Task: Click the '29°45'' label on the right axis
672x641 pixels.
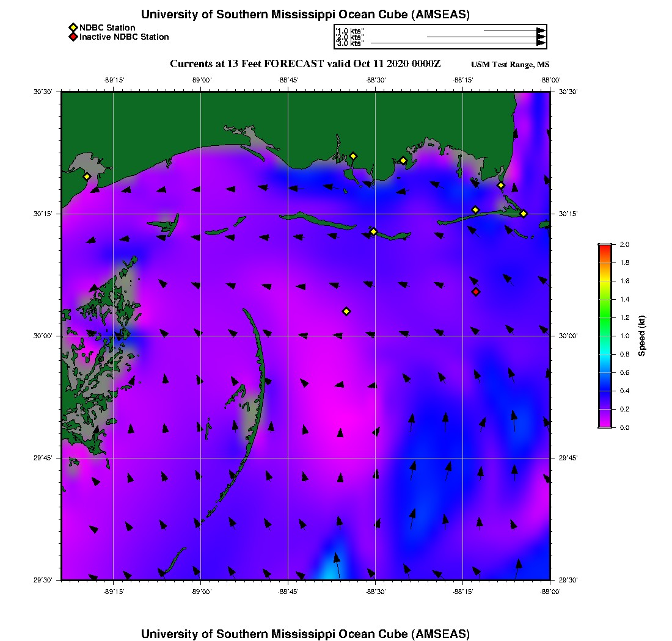Action: tap(568, 458)
